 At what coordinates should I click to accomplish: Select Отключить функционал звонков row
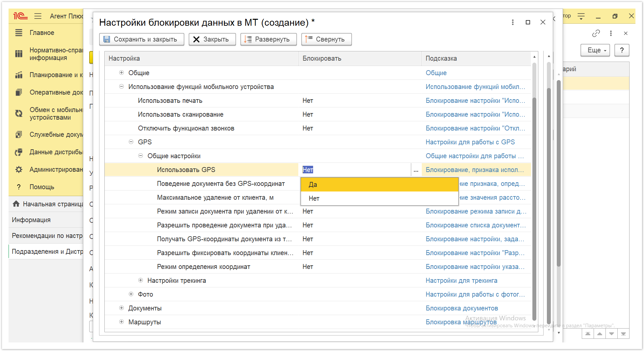point(318,128)
